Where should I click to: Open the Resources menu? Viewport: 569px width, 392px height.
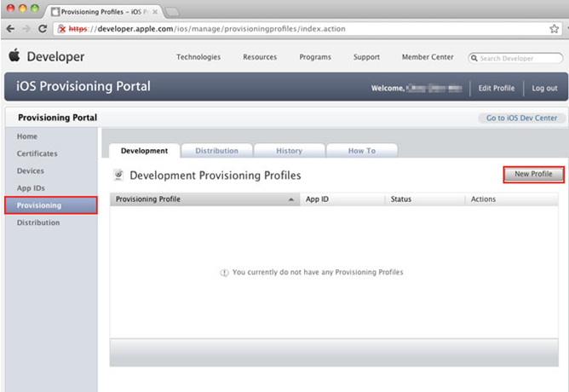(260, 57)
